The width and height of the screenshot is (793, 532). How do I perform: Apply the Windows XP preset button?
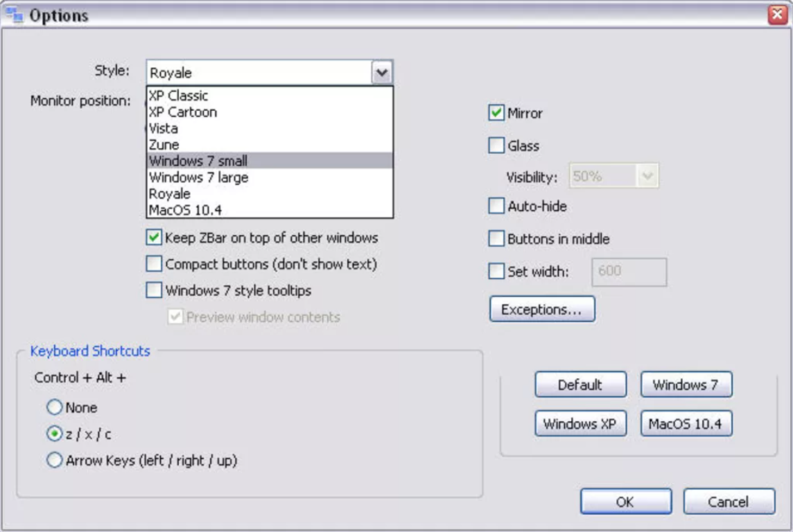(581, 423)
